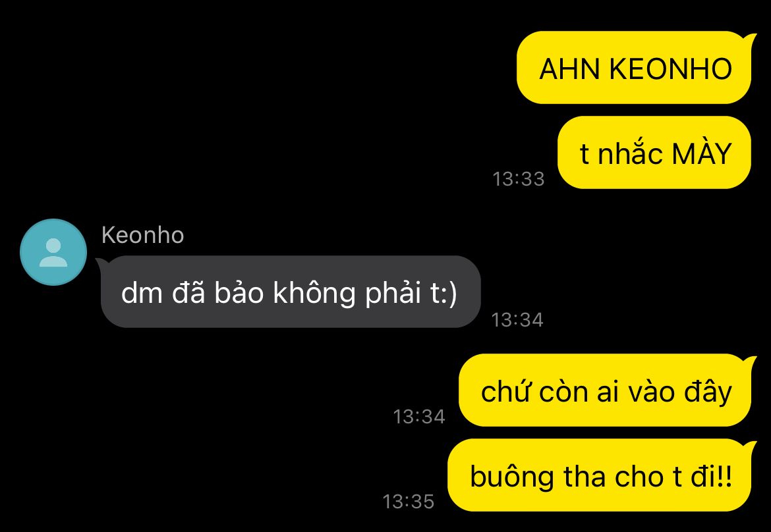The height and width of the screenshot is (532, 771).
Task: Click the 13:33 timestamp
Action: [518, 179]
